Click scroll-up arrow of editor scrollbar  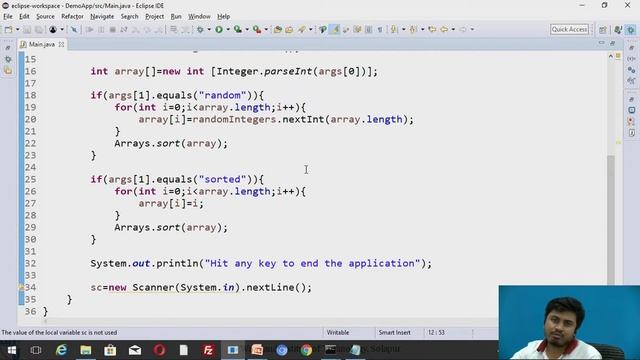611,56
